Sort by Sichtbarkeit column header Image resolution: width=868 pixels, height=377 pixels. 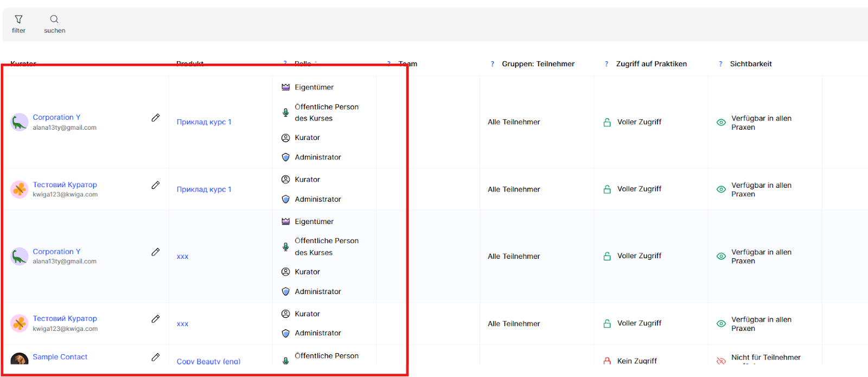click(x=751, y=64)
